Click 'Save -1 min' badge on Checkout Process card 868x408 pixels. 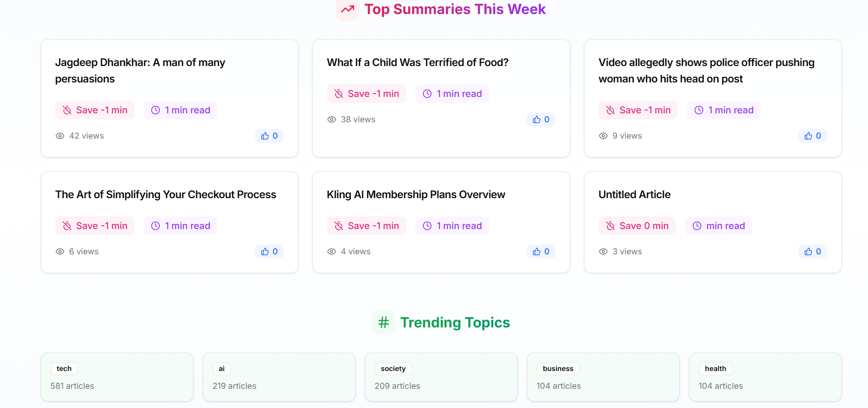click(95, 226)
